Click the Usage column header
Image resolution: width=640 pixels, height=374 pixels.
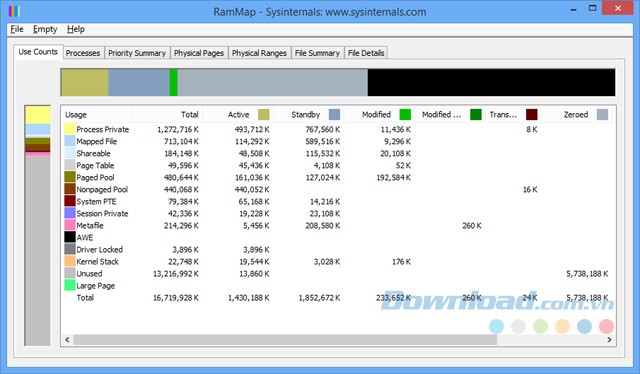pos(97,115)
